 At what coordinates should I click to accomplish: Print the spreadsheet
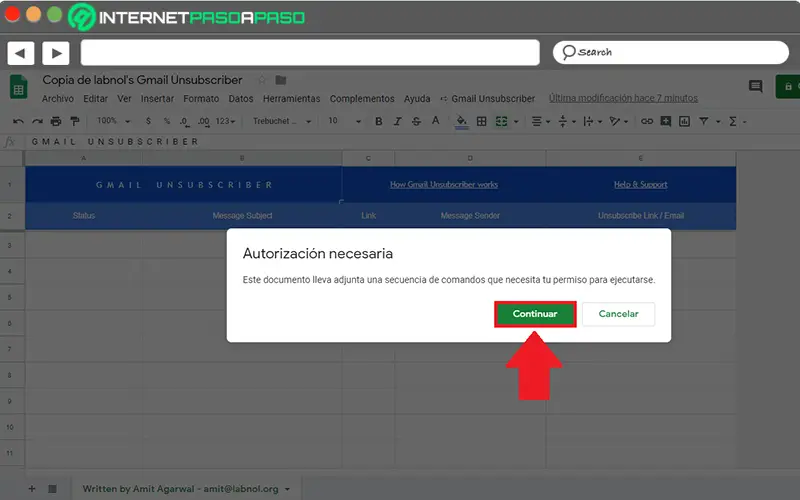(56, 121)
